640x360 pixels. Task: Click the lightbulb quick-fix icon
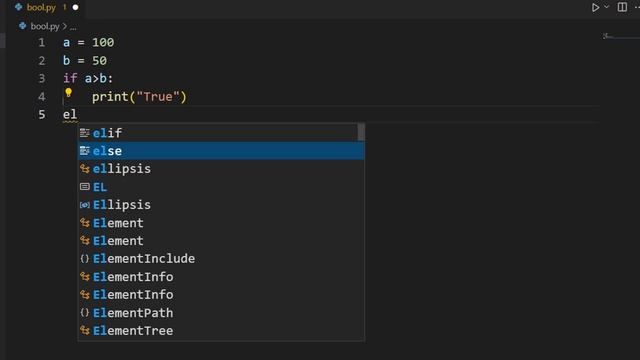tap(69, 93)
